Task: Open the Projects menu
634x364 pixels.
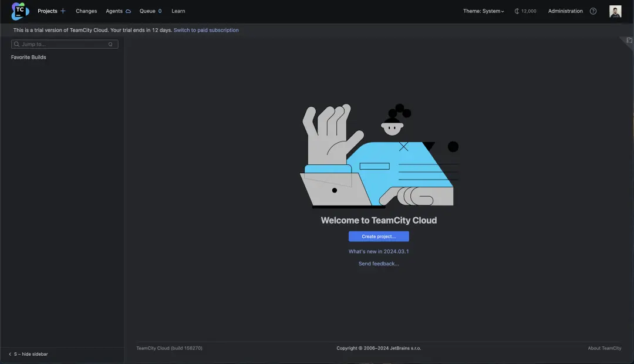Action: (x=47, y=11)
